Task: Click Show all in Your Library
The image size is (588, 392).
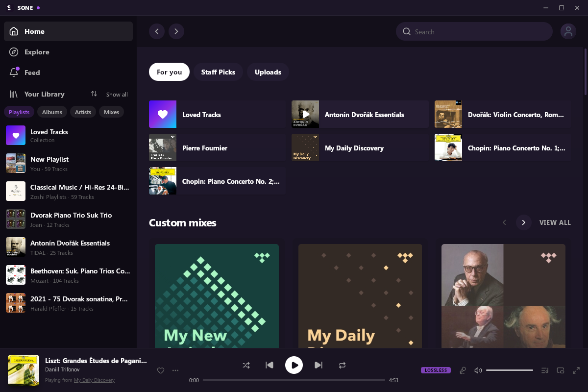Action: [117, 95]
